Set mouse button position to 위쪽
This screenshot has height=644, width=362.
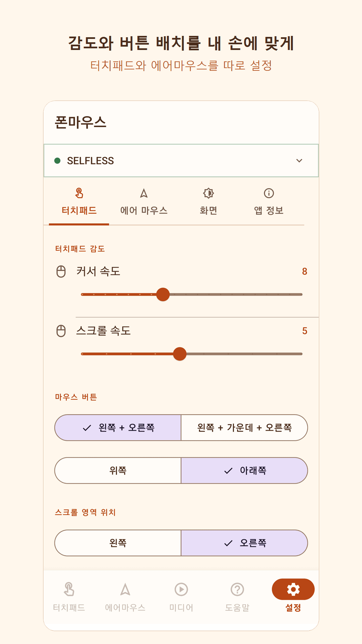click(x=118, y=471)
